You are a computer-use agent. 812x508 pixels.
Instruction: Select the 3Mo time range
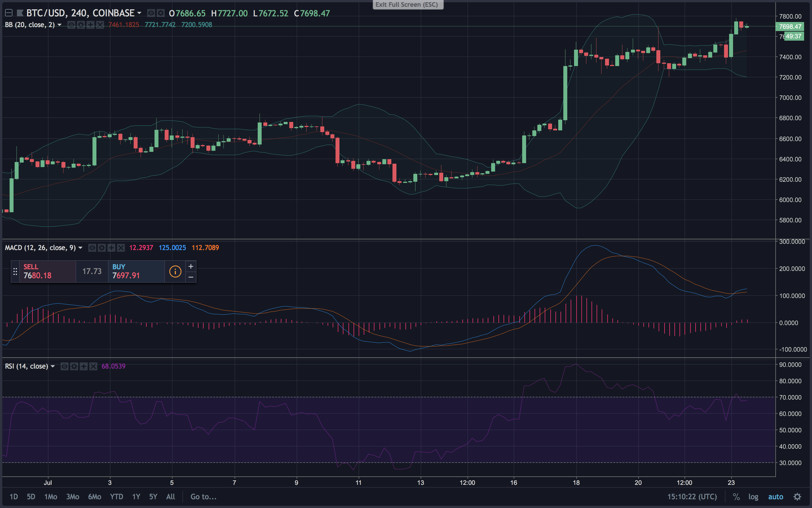72,497
